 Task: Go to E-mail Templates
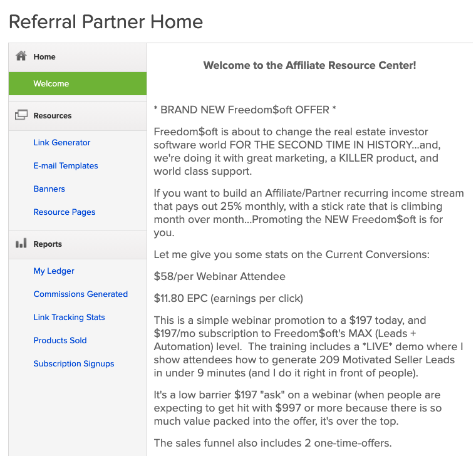tap(66, 165)
